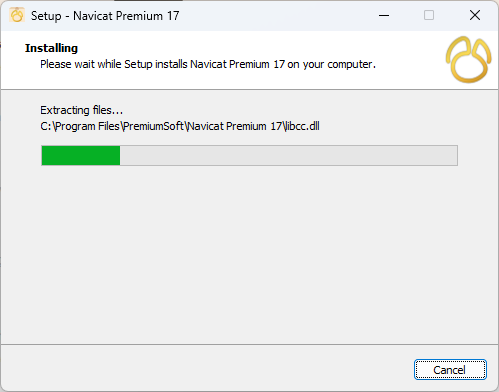The width and height of the screenshot is (499, 392).
Task: Click the greyed-out maximize button
Action: (x=429, y=15)
